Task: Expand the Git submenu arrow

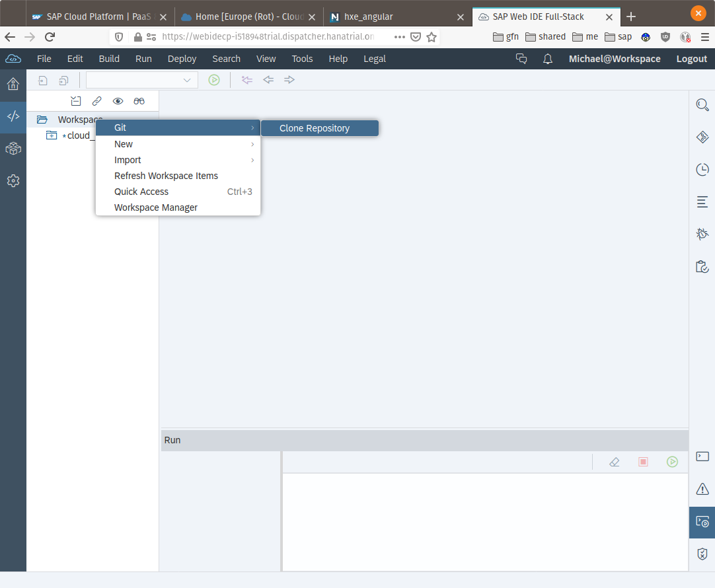Action: 252,128
